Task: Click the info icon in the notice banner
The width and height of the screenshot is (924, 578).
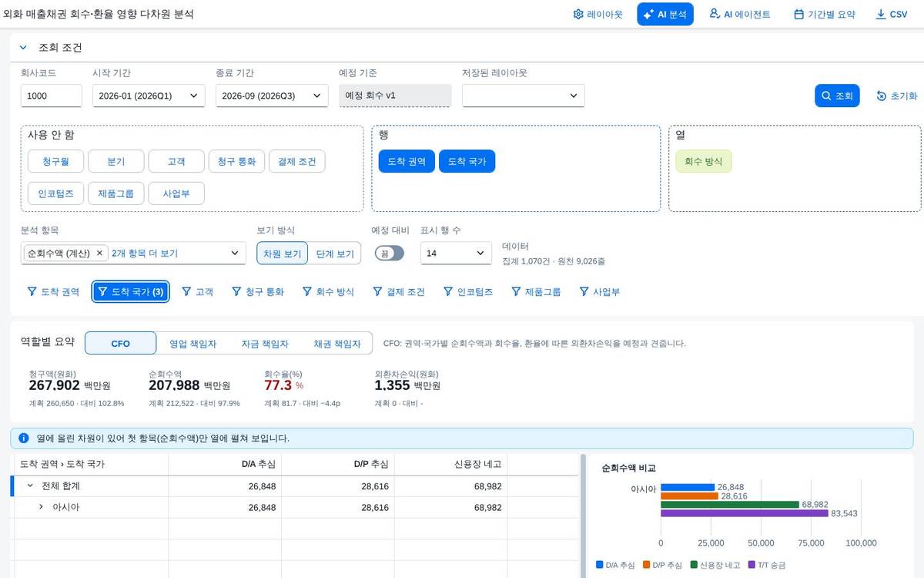Action: tap(23, 438)
